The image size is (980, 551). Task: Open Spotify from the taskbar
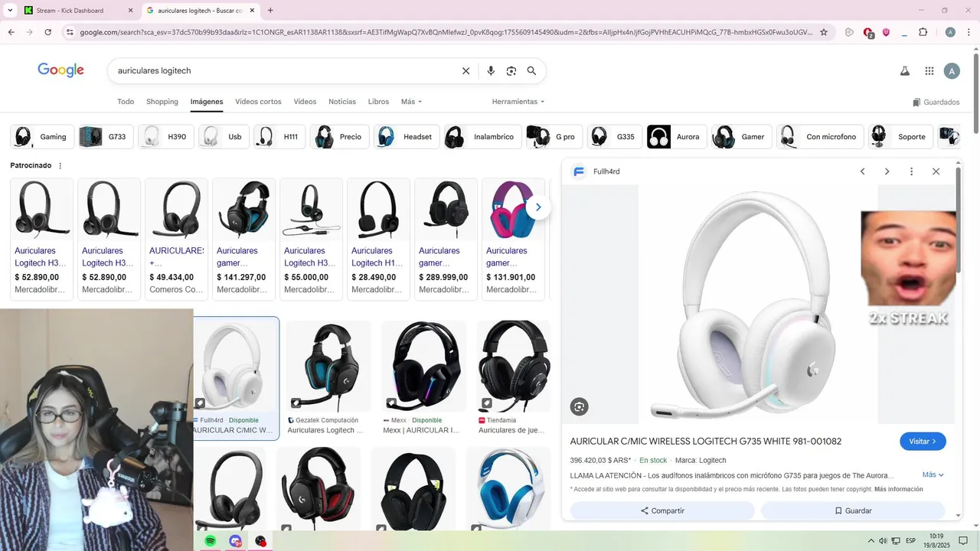pos(211,541)
